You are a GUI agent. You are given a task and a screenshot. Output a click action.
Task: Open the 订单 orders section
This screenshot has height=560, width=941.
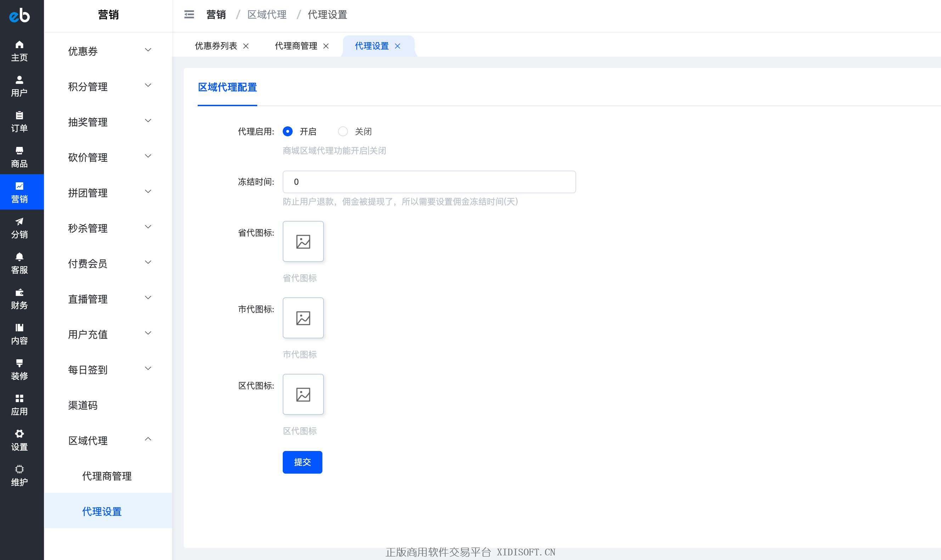[x=19, y=121]
